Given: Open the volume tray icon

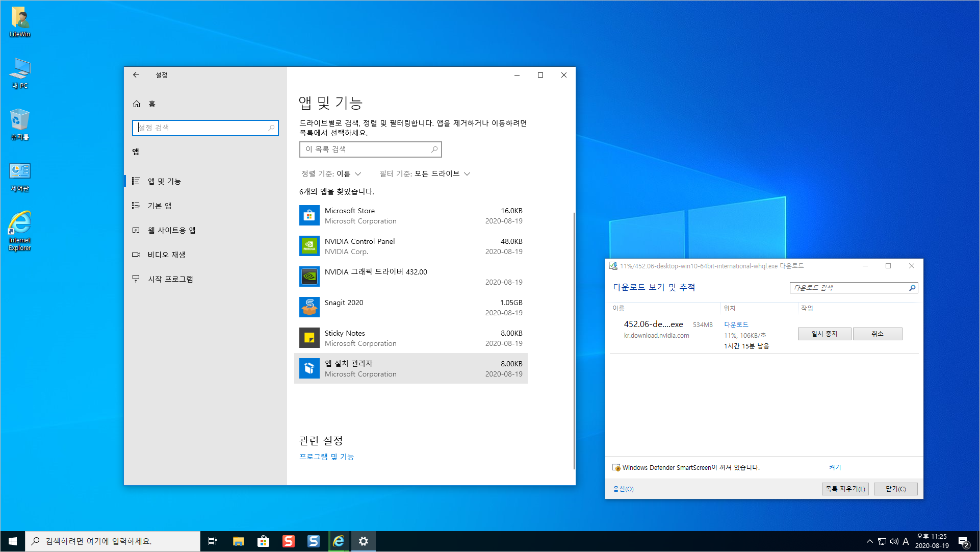Looking at the screenshot, I should click(x=894, y=541).
